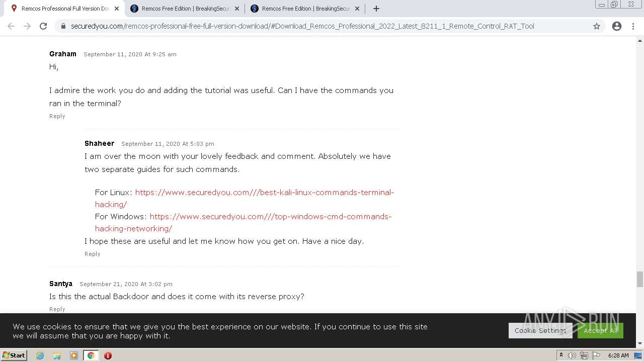Bookmark this page with the star icon

click(597, 26)
